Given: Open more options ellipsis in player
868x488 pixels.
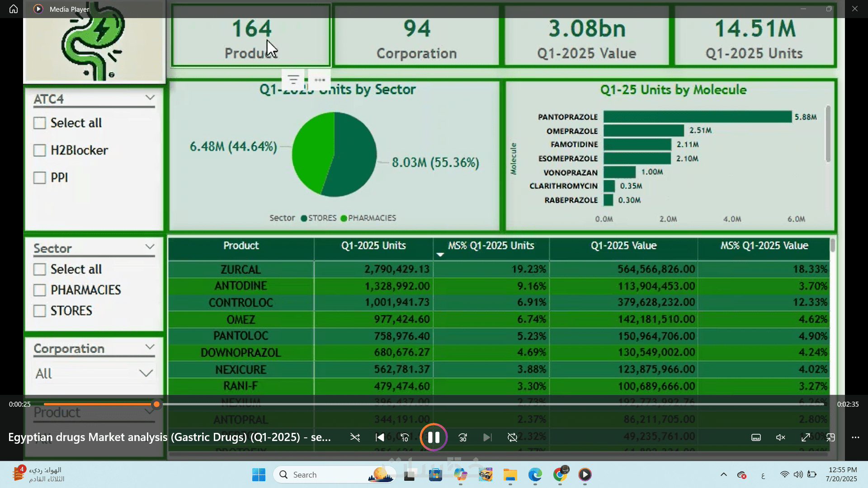Looking at the screenshot, I should pos(855,437).
